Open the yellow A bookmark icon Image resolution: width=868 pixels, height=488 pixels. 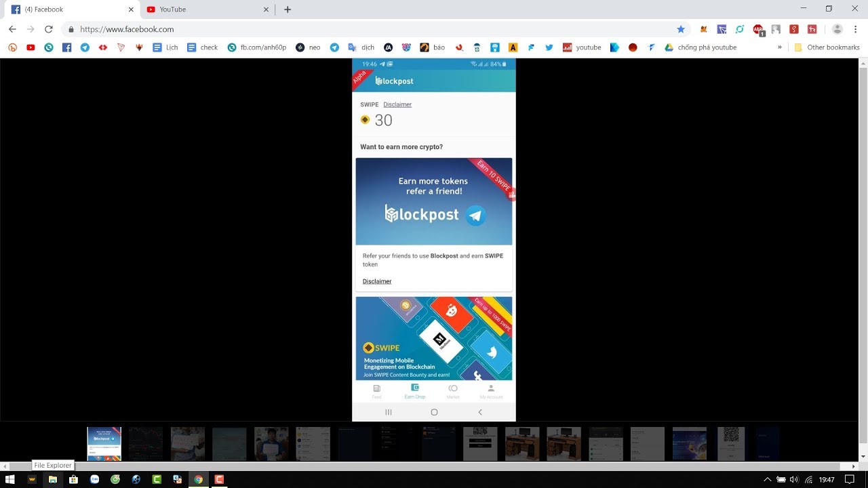(x=513, y=47)
